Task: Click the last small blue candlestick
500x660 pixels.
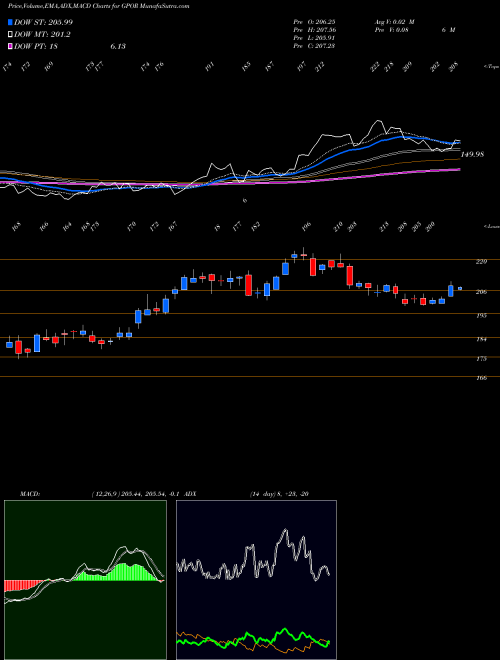Action: click(460, 288)
